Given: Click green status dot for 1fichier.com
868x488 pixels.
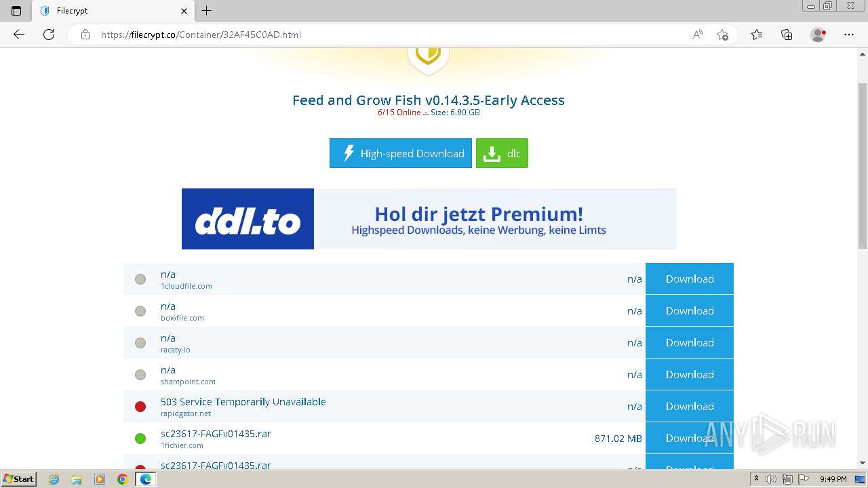Looking at the screenshot, I should 140,439.
